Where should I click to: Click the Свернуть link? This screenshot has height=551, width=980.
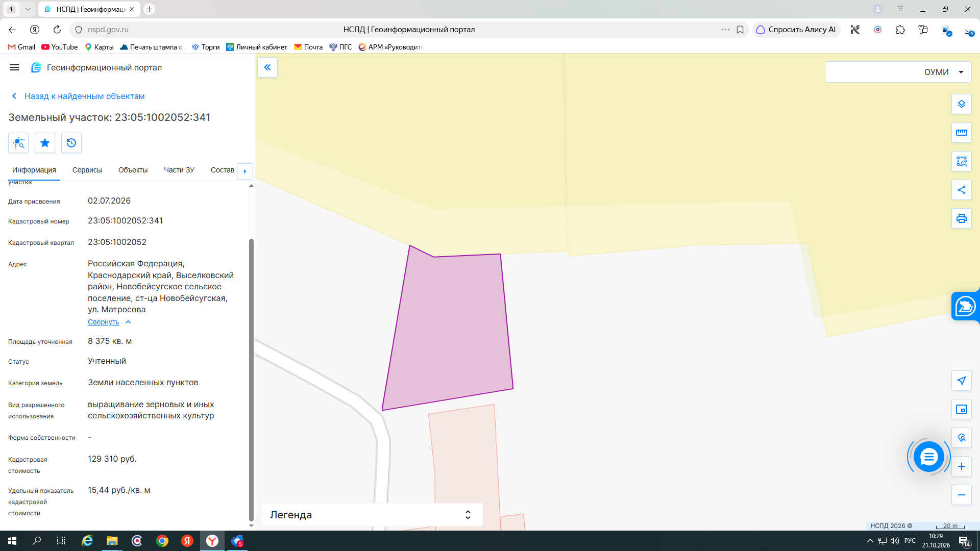tap(103, 322)
